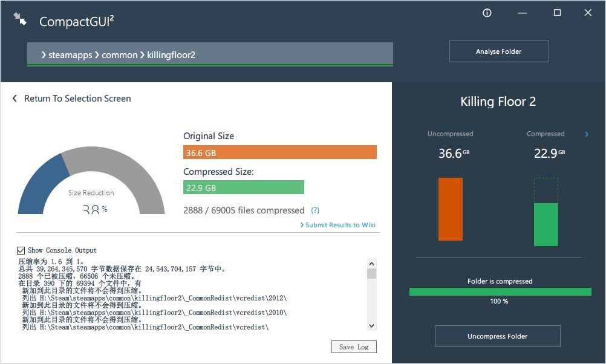Click the console line '压缩率为 1.6 到 1。'
Viewport: 606px width, 364px height.
point(51,262)
